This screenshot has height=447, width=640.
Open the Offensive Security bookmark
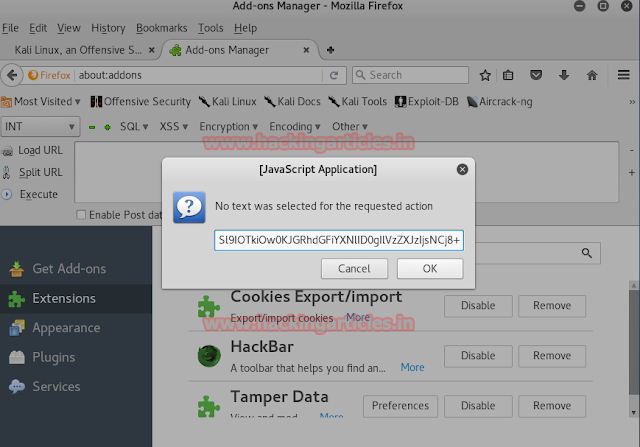coord(141,102)
